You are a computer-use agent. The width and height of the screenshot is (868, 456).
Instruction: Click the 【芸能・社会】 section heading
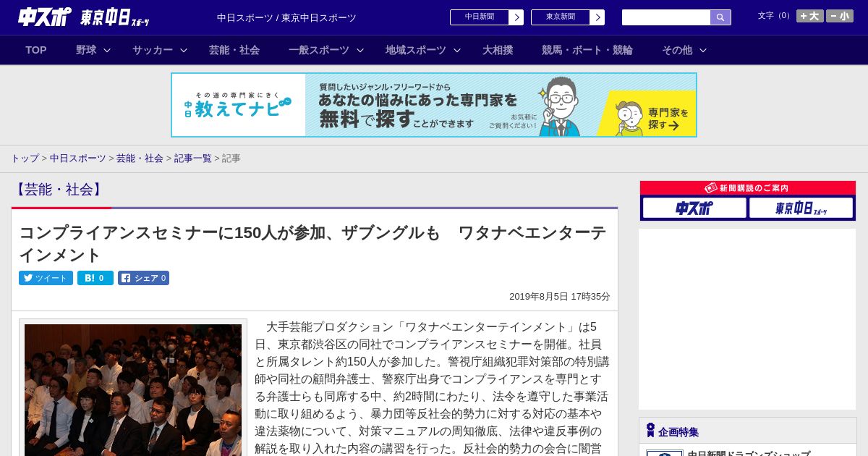click(59, 190)
